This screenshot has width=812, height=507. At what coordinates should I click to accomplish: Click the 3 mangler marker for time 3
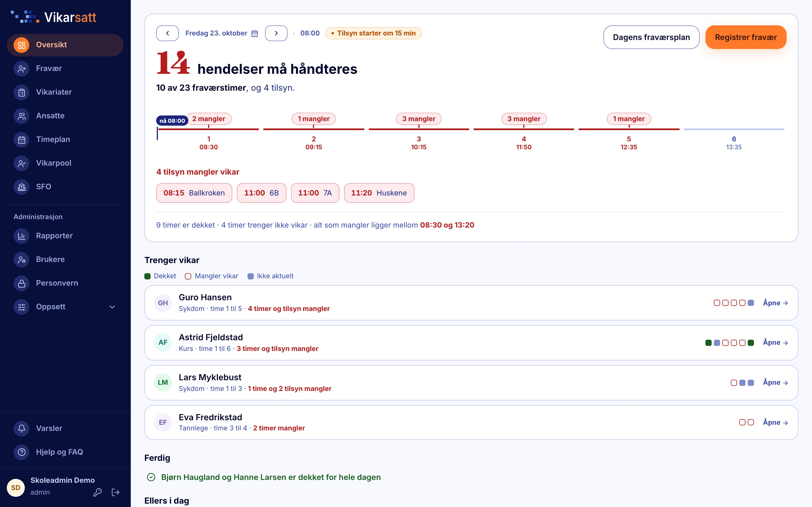tap(418, 119)
